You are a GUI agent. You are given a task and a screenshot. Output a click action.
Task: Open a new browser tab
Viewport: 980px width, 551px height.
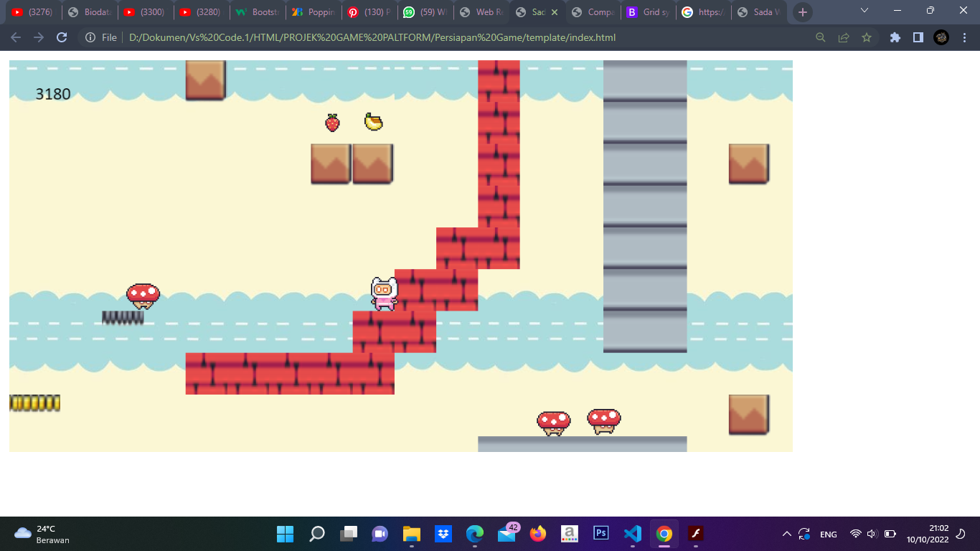(802, 12)
